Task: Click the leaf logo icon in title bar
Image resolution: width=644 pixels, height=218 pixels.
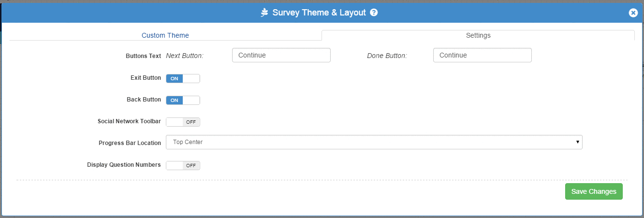Action: click(264, 13)
